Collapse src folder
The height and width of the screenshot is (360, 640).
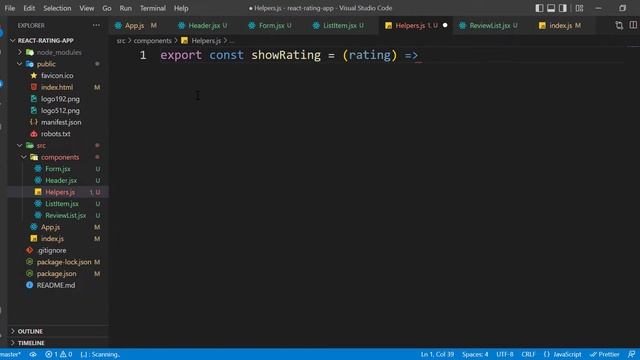coord(20,145)
